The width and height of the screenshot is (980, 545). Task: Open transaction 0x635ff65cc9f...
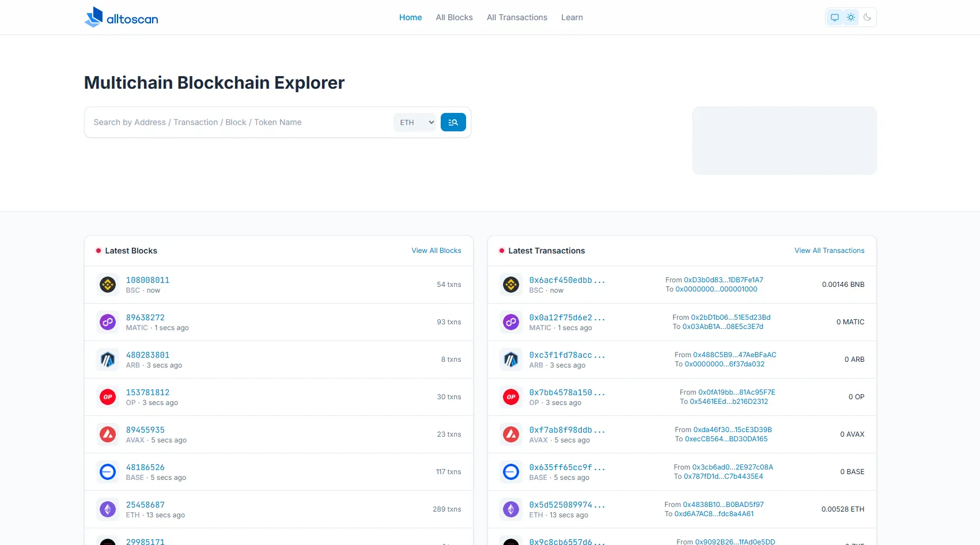point(567,467)
